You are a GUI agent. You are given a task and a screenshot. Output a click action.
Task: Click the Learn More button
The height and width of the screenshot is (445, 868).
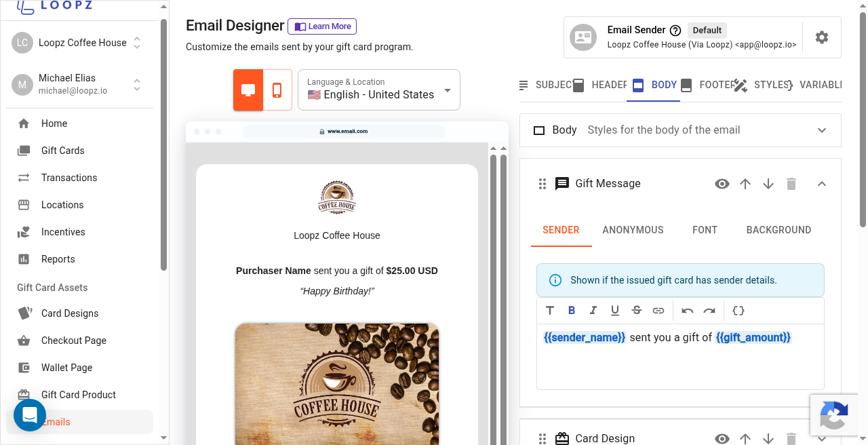pos(322,26)
